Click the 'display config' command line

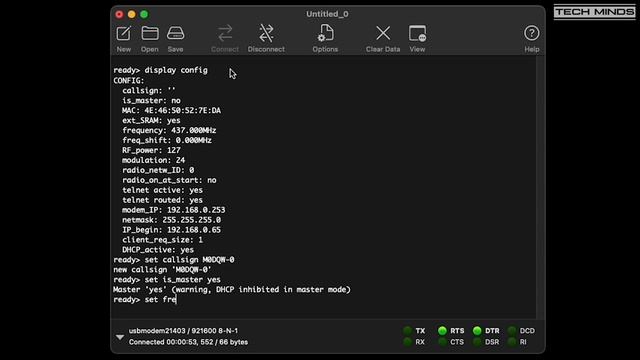tap(160, 70)
